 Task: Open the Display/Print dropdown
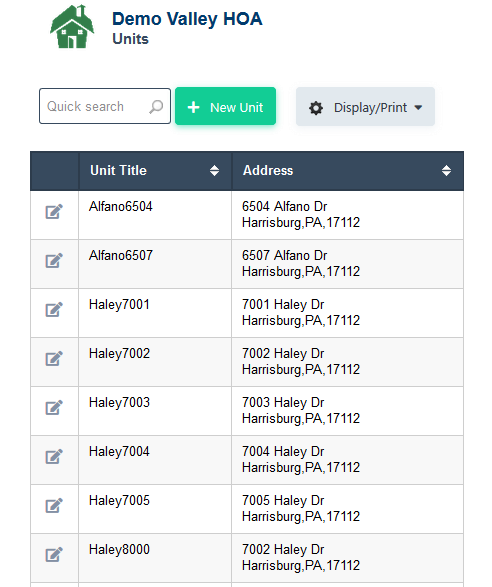tap(365, 107)
